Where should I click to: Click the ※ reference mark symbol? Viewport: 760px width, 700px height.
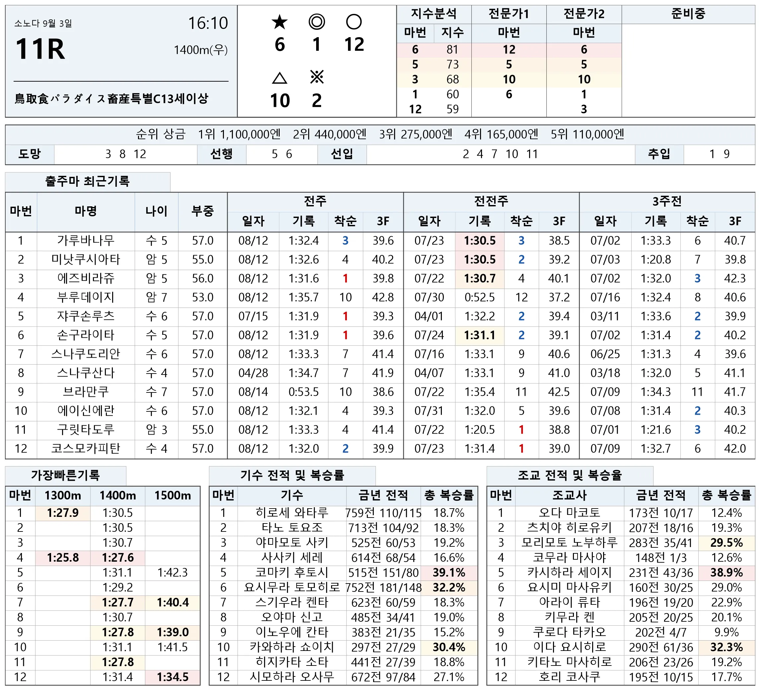click(x=316, y=77)
